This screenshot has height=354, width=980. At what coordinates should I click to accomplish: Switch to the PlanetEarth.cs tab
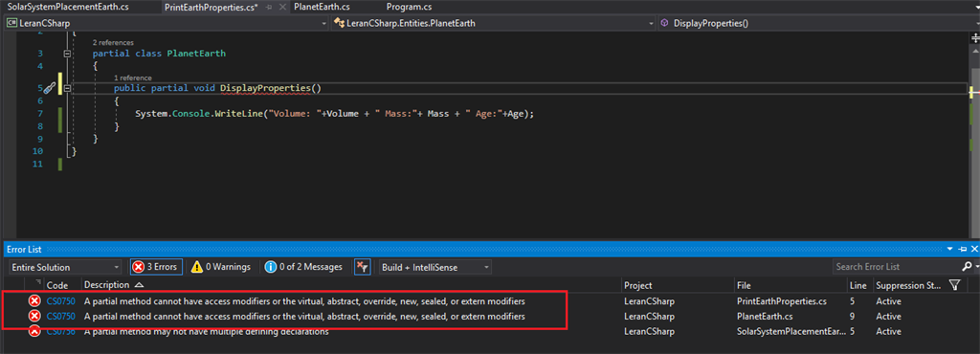[x=321, y=7]
